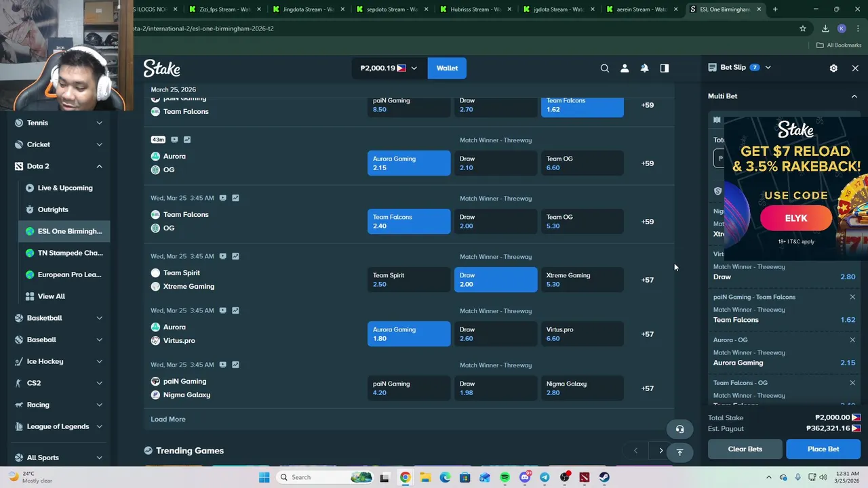Open the notifications bell in Stake header

click(644, 68)
